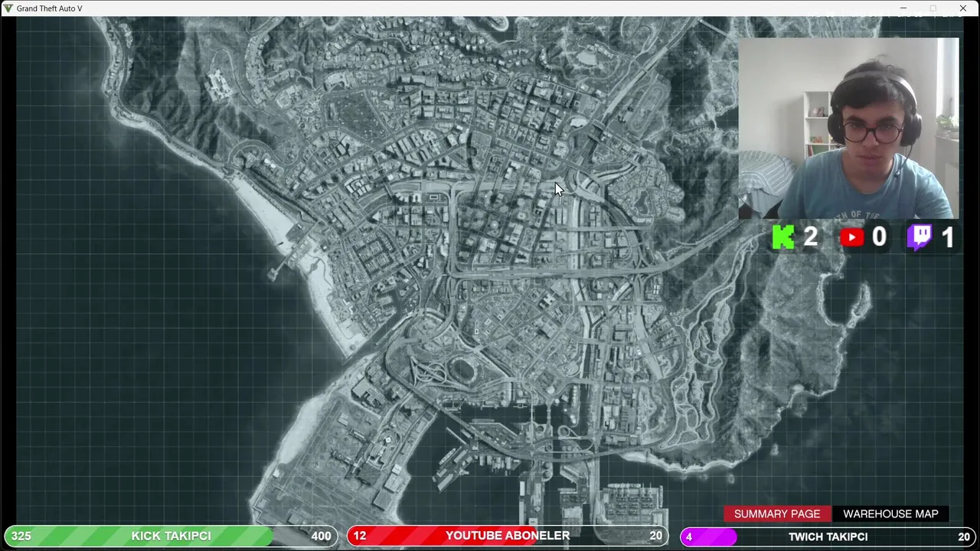Click the YouTube current value 12
Screen dimensions: 980x551
coord(359,536)
